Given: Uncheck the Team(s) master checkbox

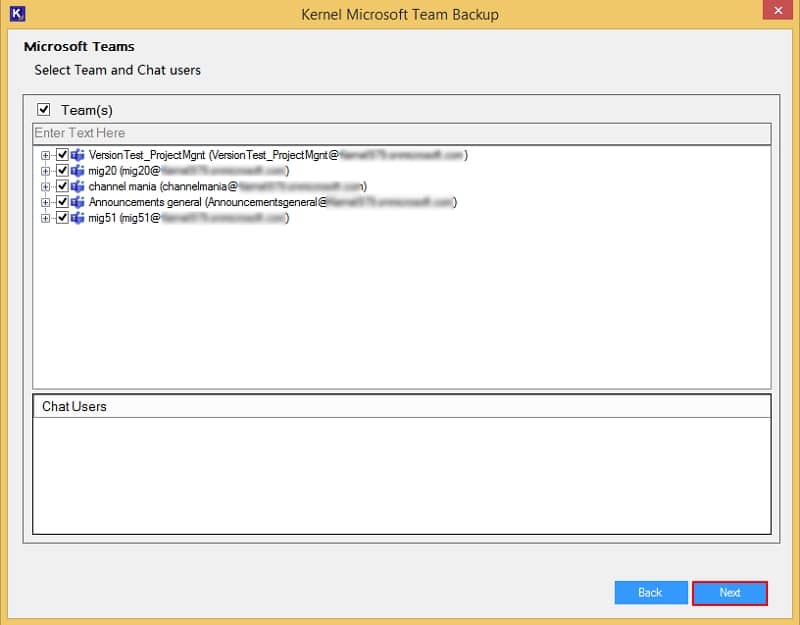Looking at the screenshot, I should [x=43, y=109].
